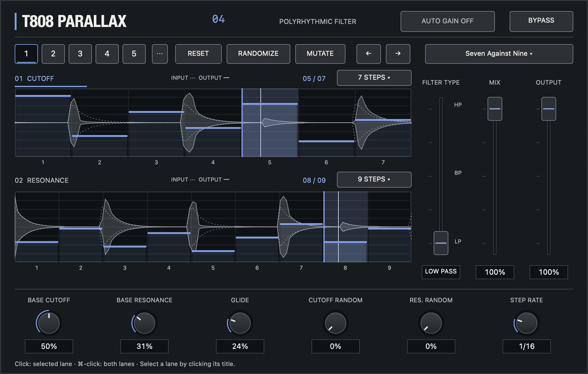Viewport: 588px width, 374px height.
Task: Click the Base Resonance knob
Action: (x=145, y=323)
